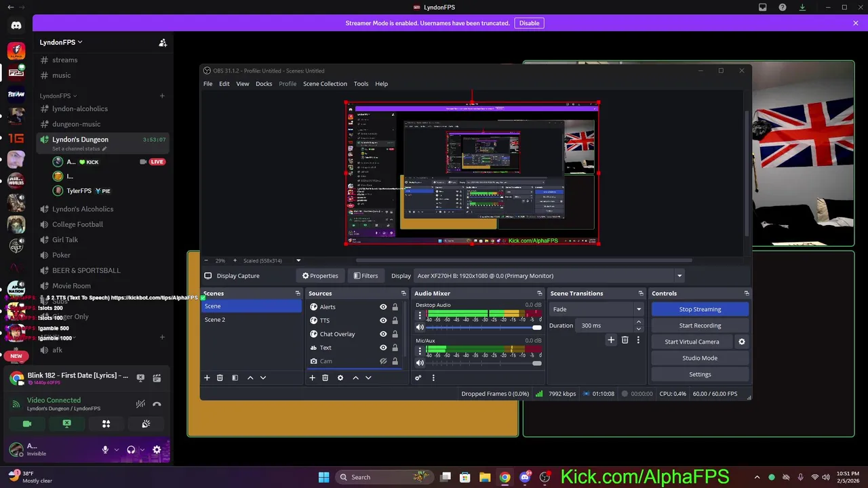Open advanced audio properties gears icon
The height and width of the screenshot is (488, 868).
[x=418, y=378]
